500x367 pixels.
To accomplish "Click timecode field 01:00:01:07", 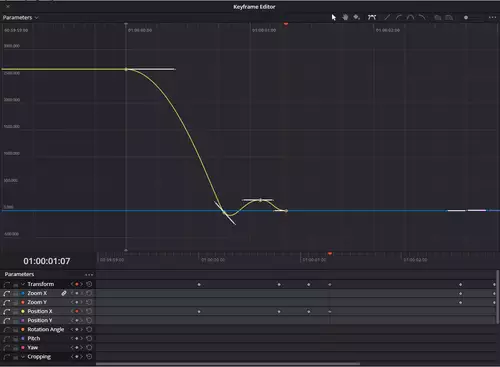I will click(47, 261).
